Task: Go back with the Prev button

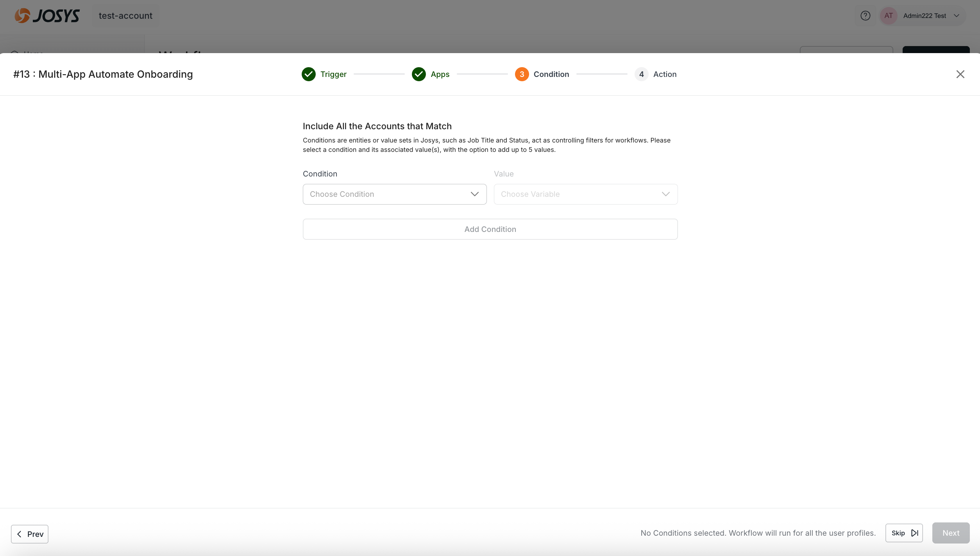Action: tap(30, 534)
